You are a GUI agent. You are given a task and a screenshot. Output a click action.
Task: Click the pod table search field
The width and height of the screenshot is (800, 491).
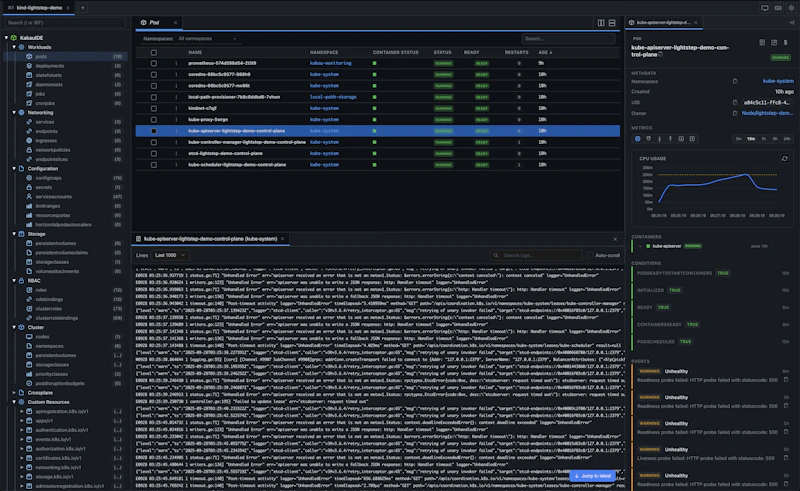(568, 39)
